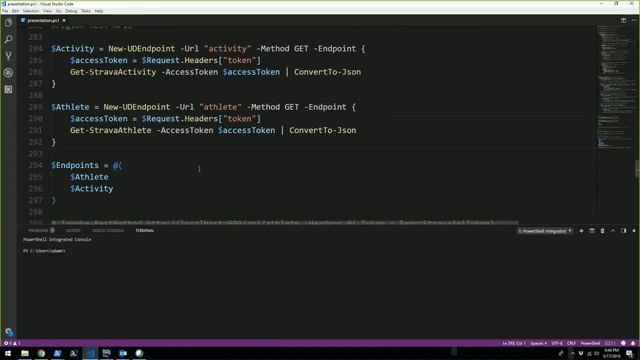Click $Endpoints variable on line 294
Image resolution: width=640 pixels, height=360 pixels.
(x=75, y=165)
